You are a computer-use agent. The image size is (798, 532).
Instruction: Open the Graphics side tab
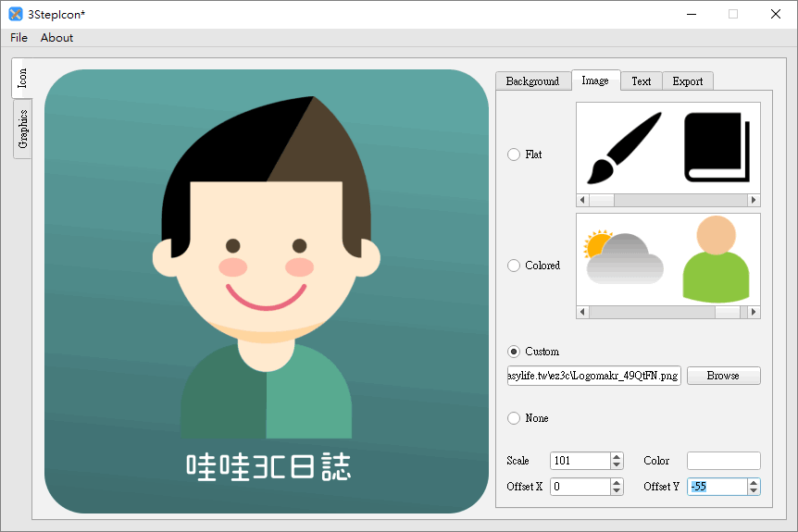[x=23, y=130]
